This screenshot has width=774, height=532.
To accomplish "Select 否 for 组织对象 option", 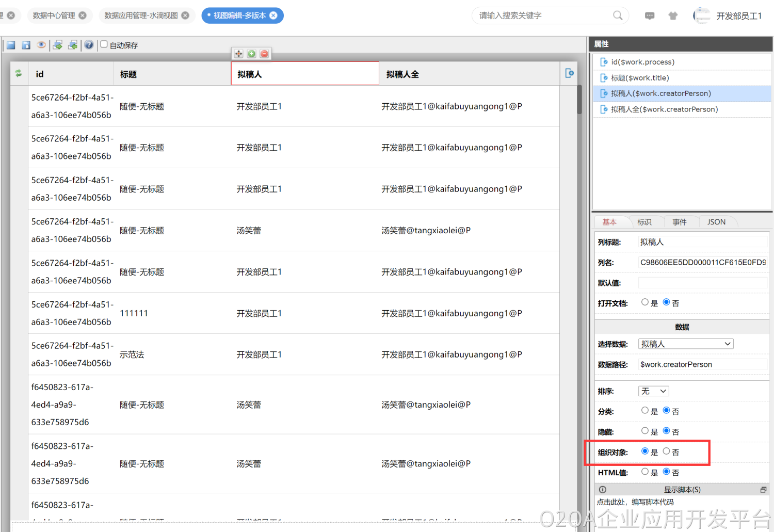I will 666,452.
